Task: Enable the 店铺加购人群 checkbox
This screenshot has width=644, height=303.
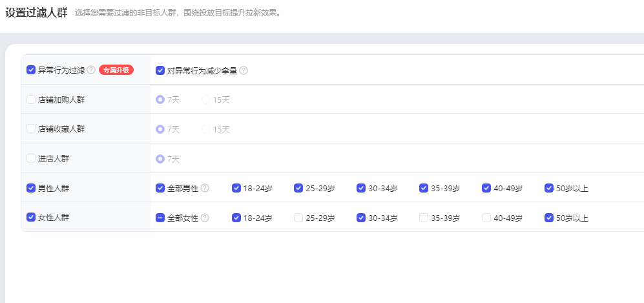Action: [31, 99]
